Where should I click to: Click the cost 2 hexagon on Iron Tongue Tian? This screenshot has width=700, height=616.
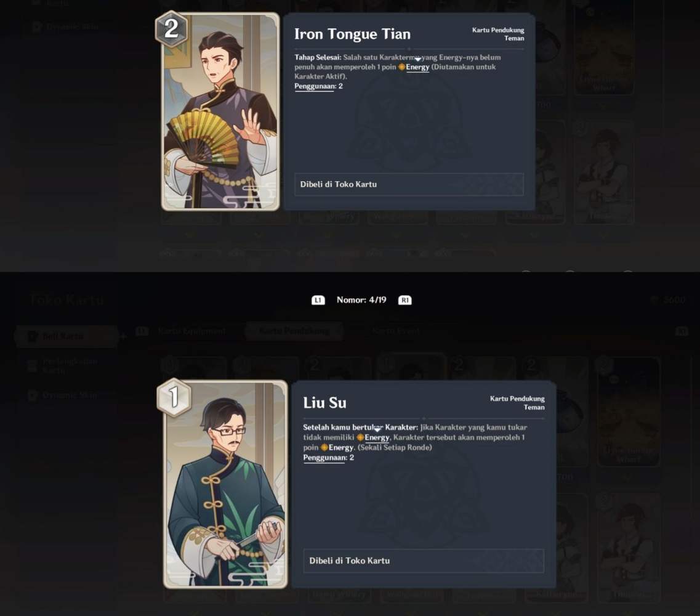point(171,29)
